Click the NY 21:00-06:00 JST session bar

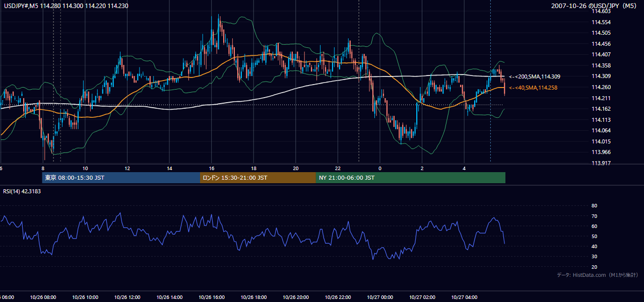[x=411, y=178]
